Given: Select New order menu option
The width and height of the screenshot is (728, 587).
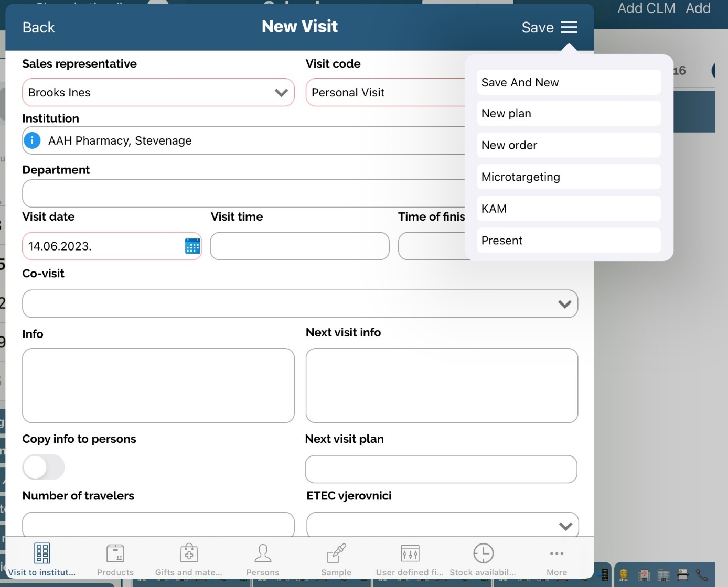Looking at the screenshot, I should point(569,145).
